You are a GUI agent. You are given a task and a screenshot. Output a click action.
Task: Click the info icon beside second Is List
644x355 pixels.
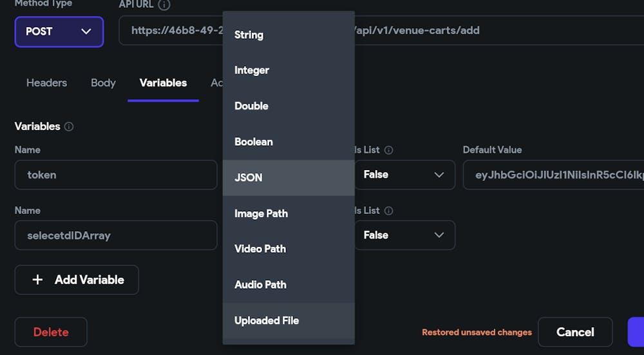(388, 211)
